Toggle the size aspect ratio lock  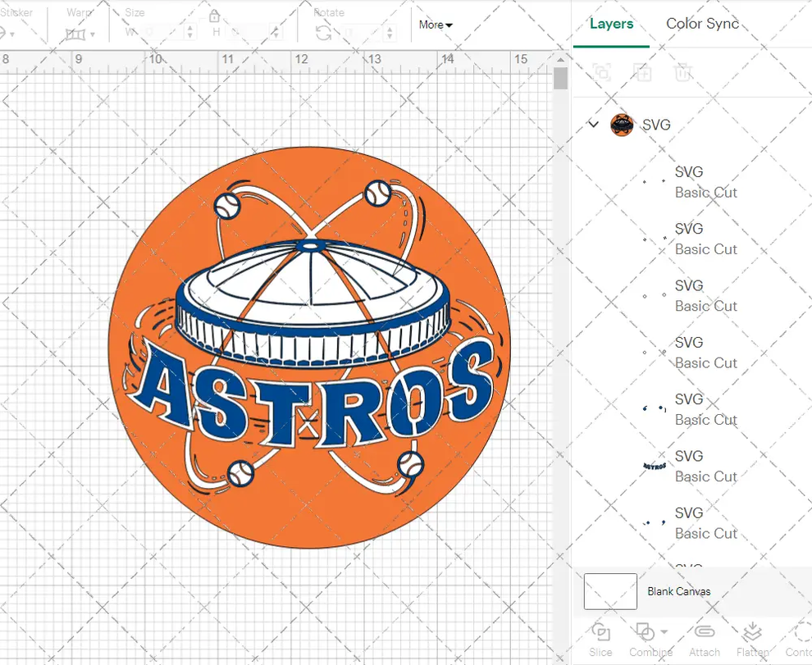coord(214,16)
